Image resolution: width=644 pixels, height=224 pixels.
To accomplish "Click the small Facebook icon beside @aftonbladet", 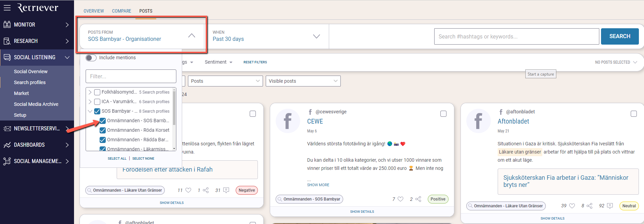I will 501,112.
